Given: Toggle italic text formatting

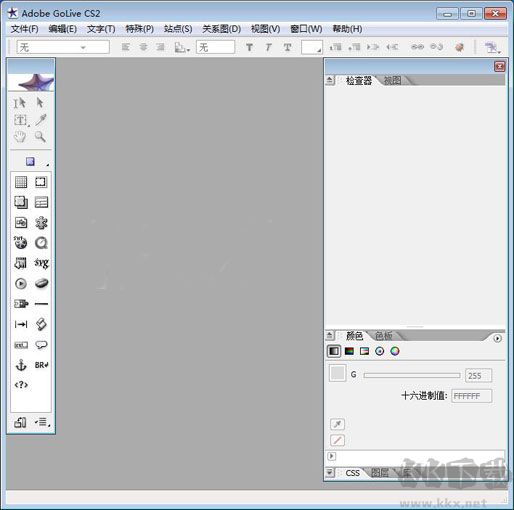Looking at the screenshot, I should 268,47.
